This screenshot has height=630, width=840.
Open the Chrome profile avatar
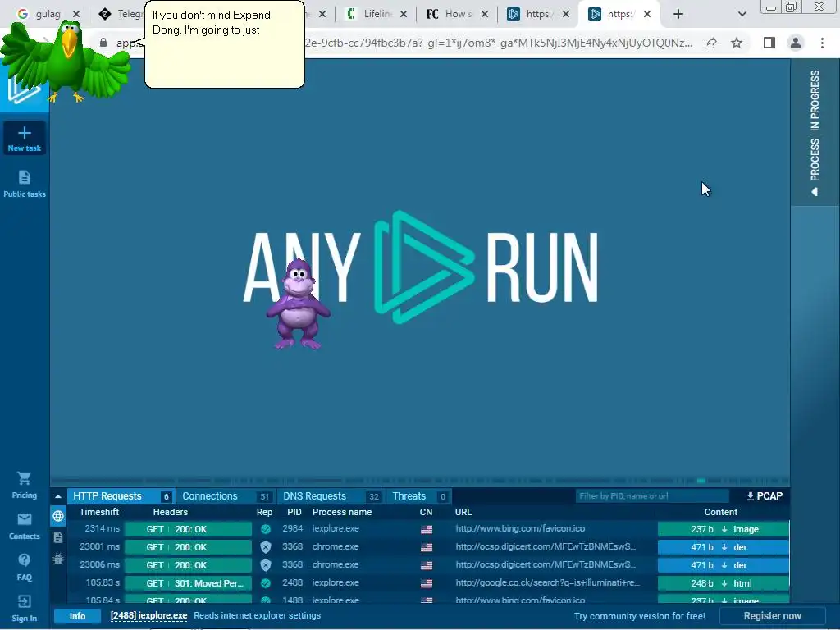pos(796,43)
